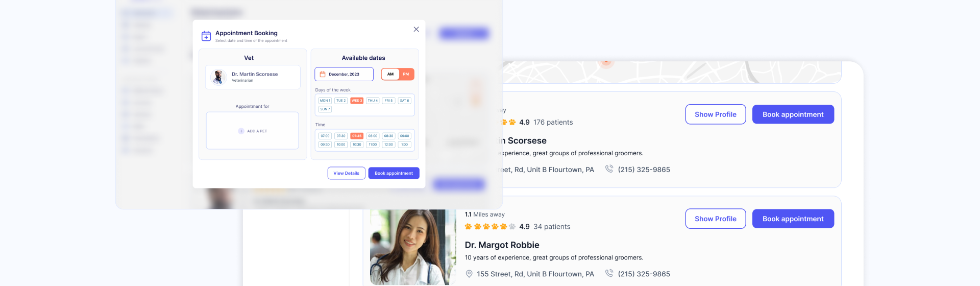Show Profile for Dr. Margot Robbie
The width and height of the screenshot is (980, 286).
click(x=715, y=219)
